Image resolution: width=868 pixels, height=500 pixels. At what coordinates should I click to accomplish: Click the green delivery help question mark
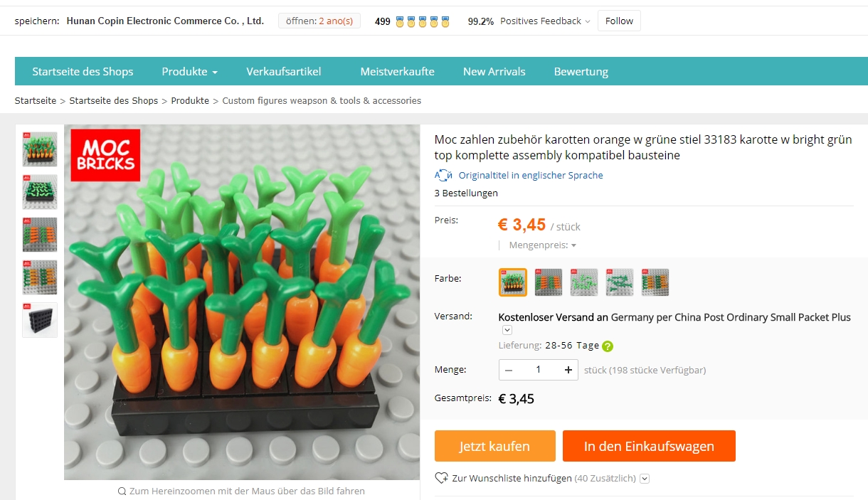607,346
